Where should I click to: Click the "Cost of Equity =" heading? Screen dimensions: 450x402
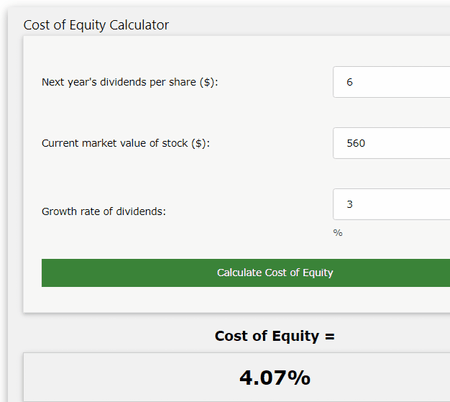coord(275,336)
